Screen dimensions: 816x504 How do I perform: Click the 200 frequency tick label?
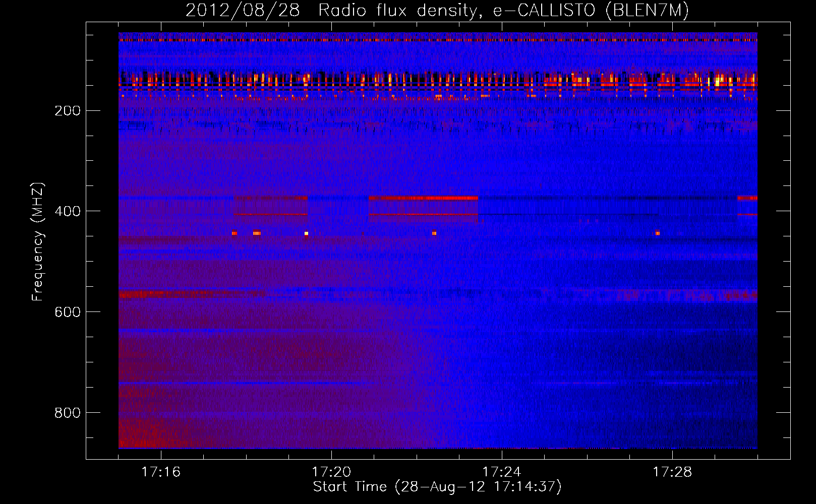pos(67,111)
